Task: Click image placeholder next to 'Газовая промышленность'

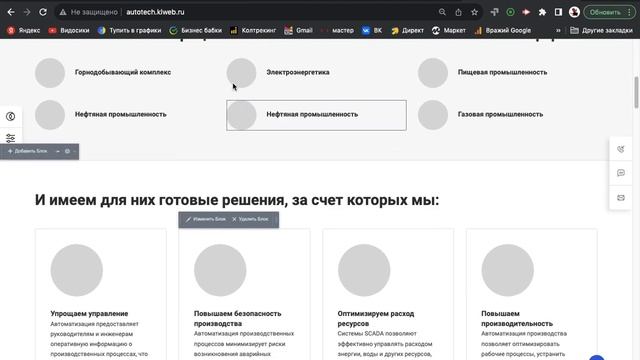Action: pyautogui.click(x=433, y=115)
